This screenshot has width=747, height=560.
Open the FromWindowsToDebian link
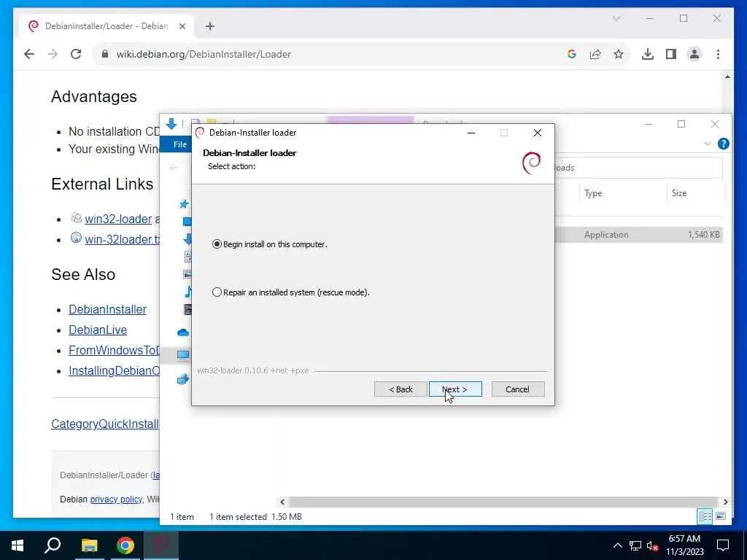pyautogui.click(x=115, y=351)
